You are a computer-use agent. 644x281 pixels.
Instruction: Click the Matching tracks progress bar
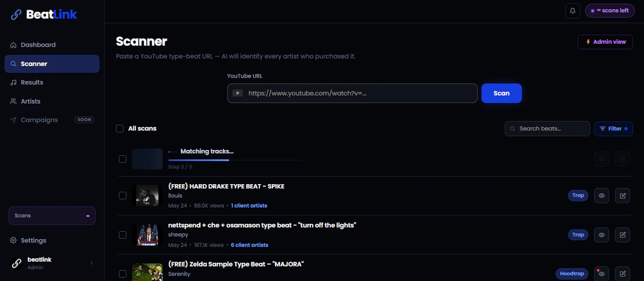click(235, 160)
